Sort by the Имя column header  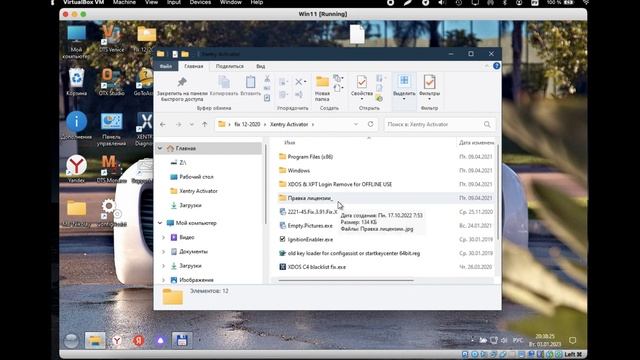[289, 142]
